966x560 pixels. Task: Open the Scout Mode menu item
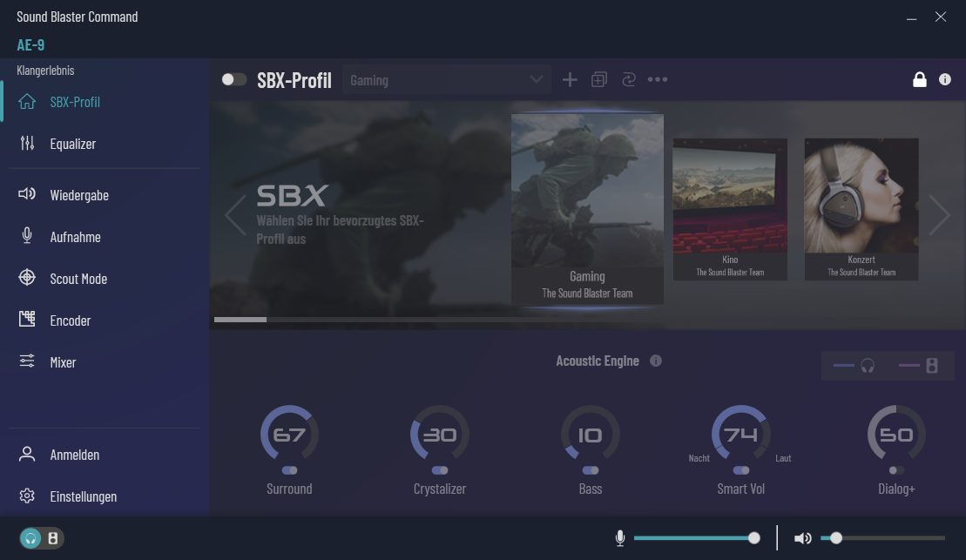pyautogui.click(x=105, y=279)
